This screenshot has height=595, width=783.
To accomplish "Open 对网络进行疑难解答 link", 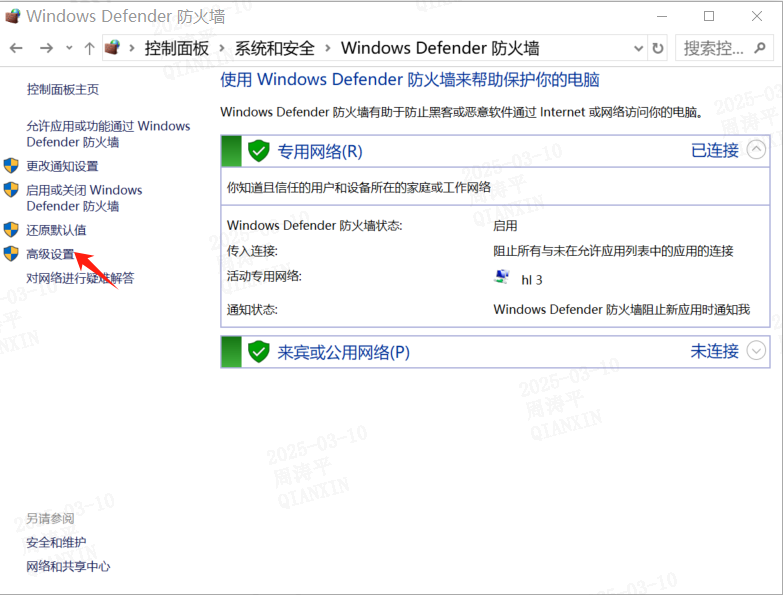I will point(80,278).
